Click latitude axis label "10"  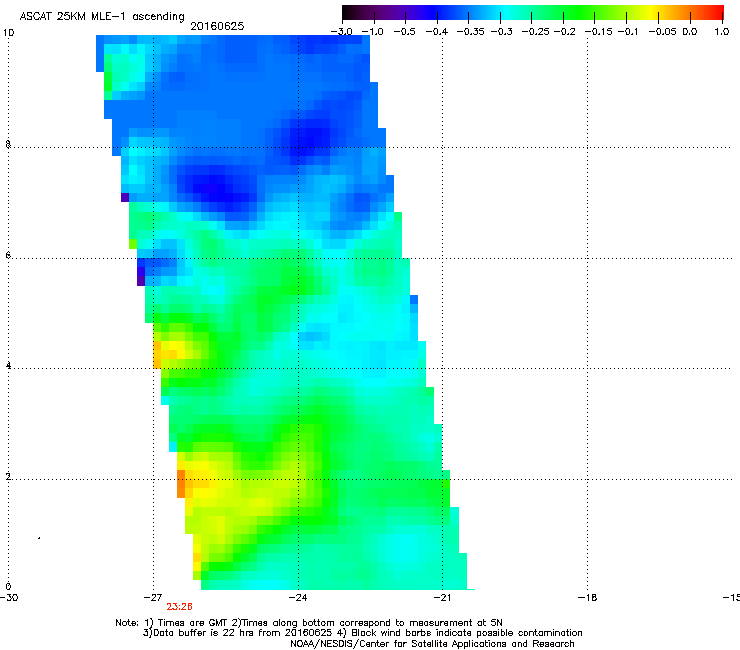tap(8, 33)
